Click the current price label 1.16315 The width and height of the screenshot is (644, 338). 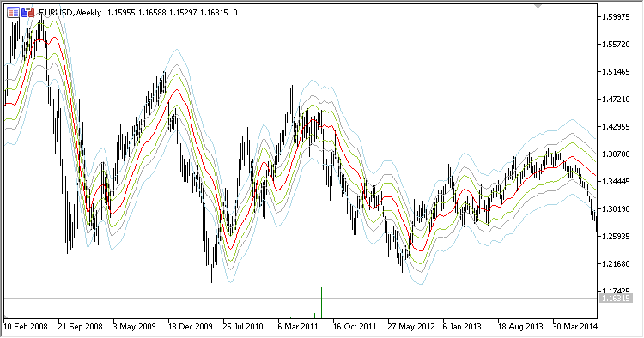click(615, 299)
